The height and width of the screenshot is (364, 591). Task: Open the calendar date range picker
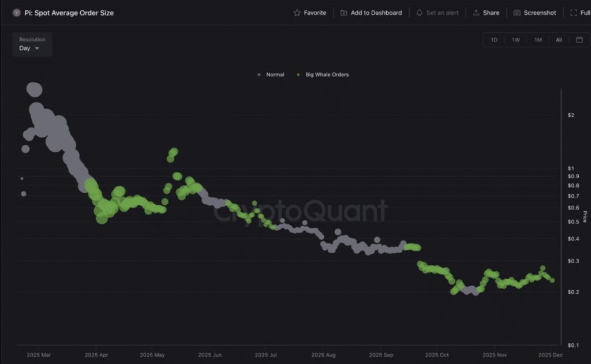coord(579,40)
